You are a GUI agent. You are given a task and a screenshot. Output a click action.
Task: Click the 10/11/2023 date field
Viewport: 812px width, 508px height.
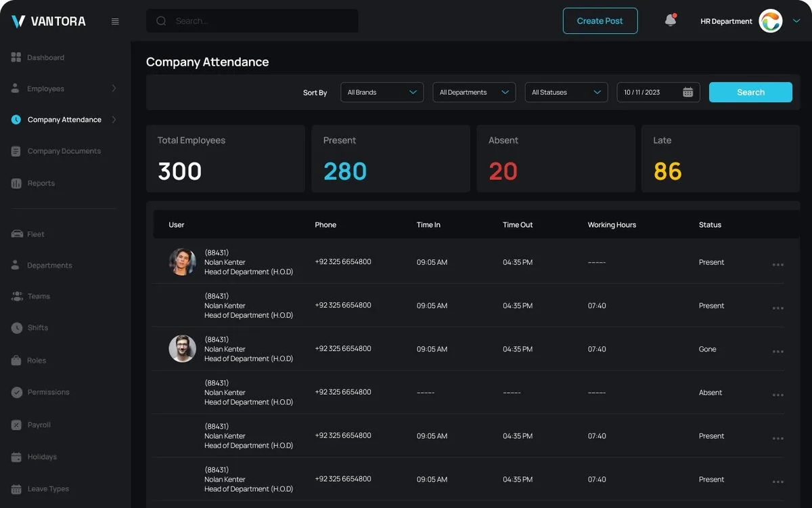658,92
